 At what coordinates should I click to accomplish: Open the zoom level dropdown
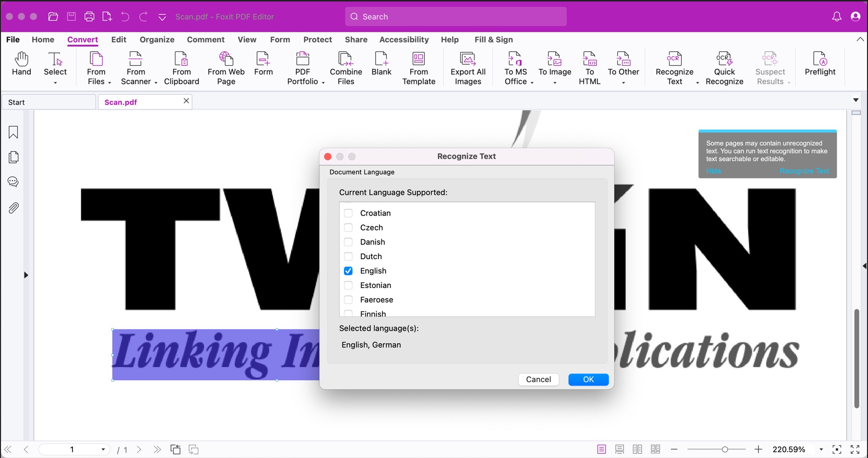coord(821,449)
